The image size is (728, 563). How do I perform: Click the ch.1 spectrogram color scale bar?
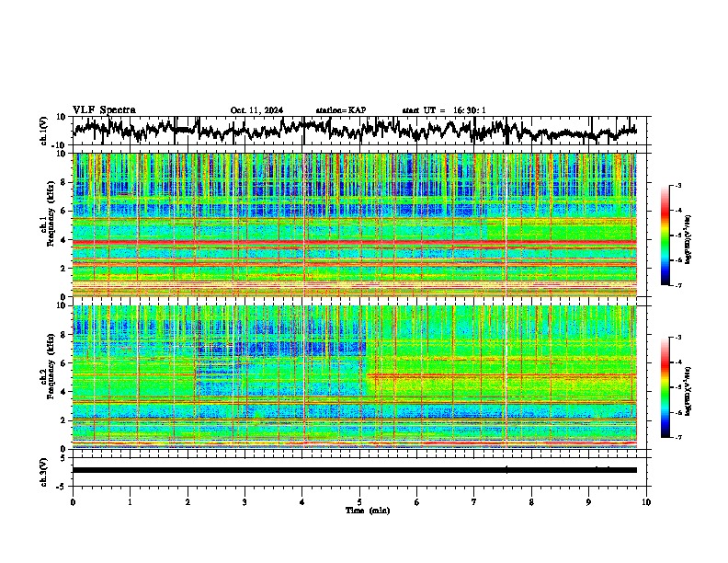pyautogui.click(x=665, y=236)
